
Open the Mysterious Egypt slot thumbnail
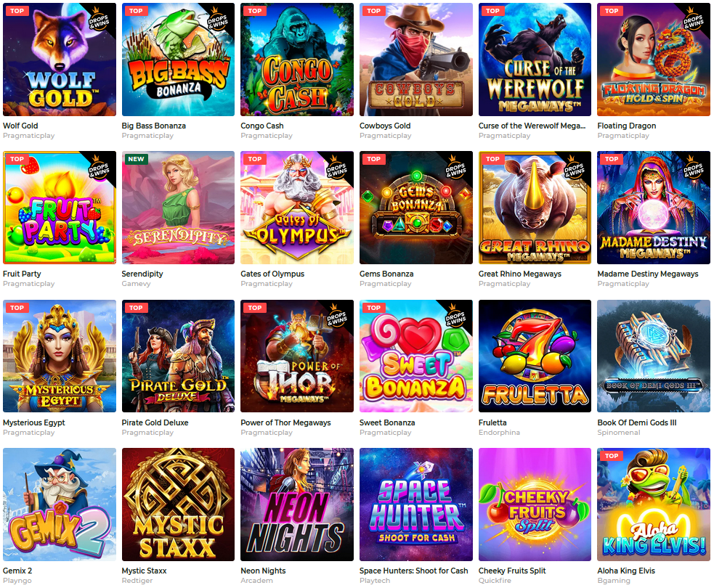pos(59,356)
